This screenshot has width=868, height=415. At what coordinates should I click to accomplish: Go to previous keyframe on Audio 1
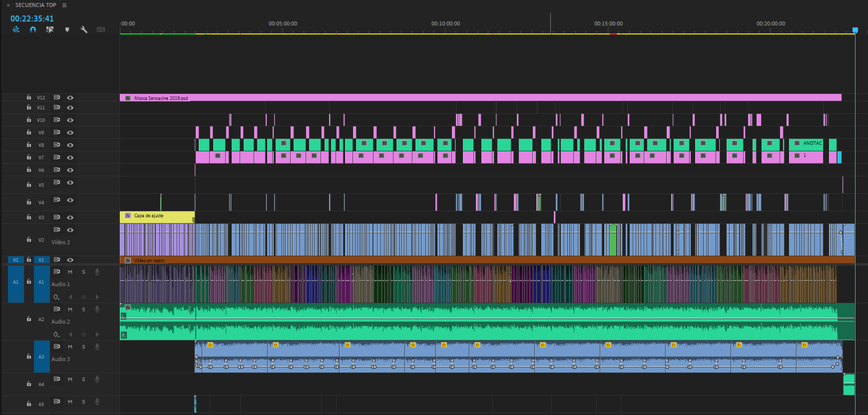click(71, 297)
